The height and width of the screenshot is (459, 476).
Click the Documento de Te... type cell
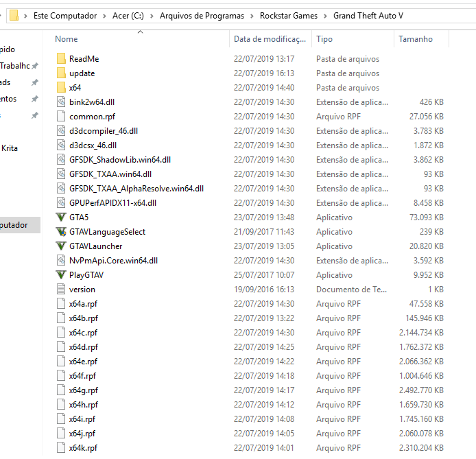pyautogui.click(x=352, y=290)
